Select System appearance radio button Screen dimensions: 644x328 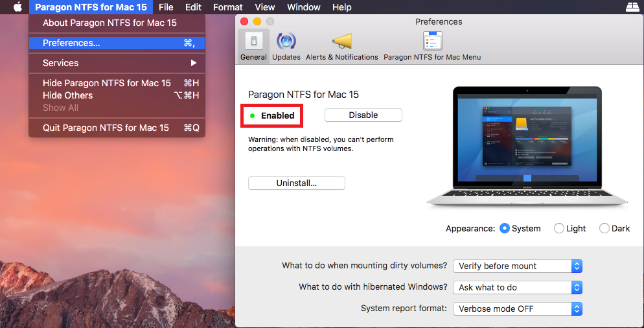[x=504, y=228]
